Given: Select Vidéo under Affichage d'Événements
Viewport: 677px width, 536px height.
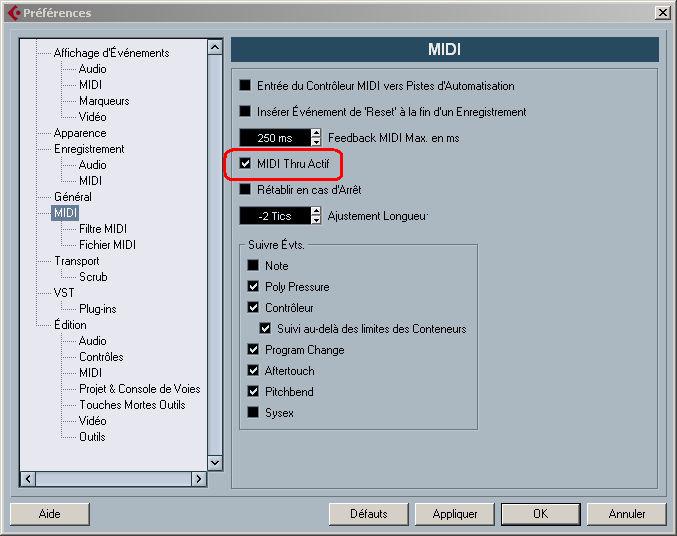Looking at the screenshot, I should (x=92, y=117).
